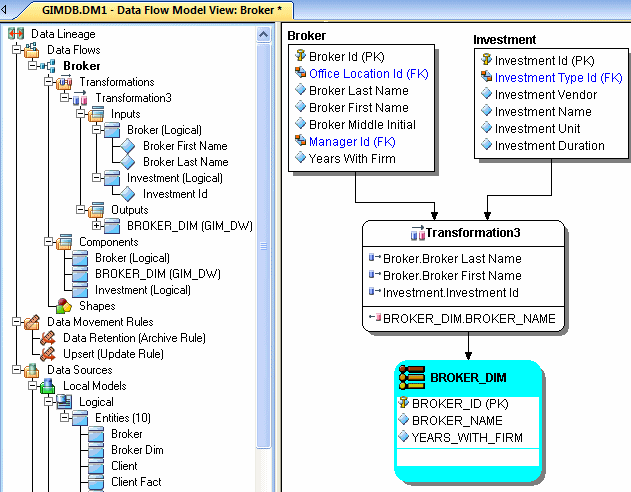Select Client Fact entity in the tree
The image size is (631, 492).
(136, 482)
